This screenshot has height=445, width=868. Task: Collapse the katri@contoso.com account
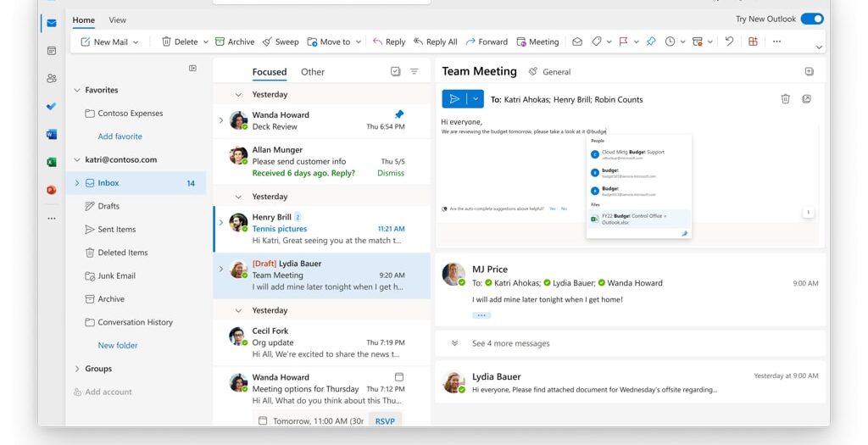[77, 160]
